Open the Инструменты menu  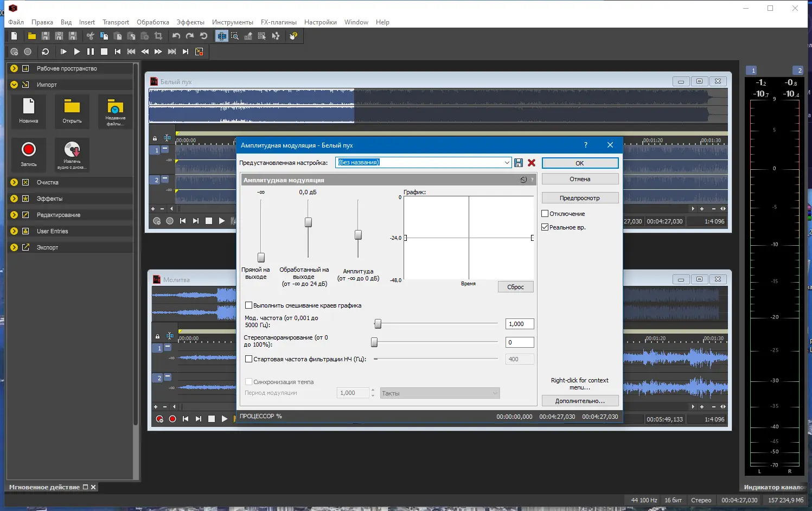(x=232, y=22)
